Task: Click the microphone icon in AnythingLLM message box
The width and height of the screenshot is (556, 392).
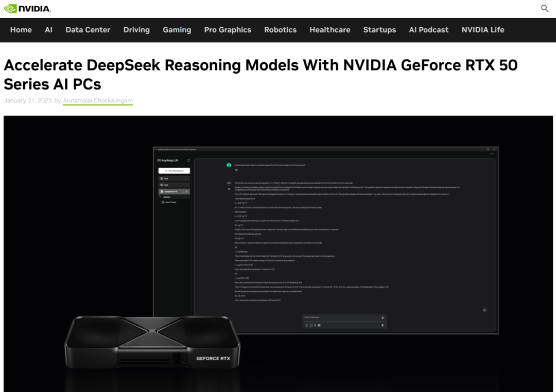Action: click(383, 325)
